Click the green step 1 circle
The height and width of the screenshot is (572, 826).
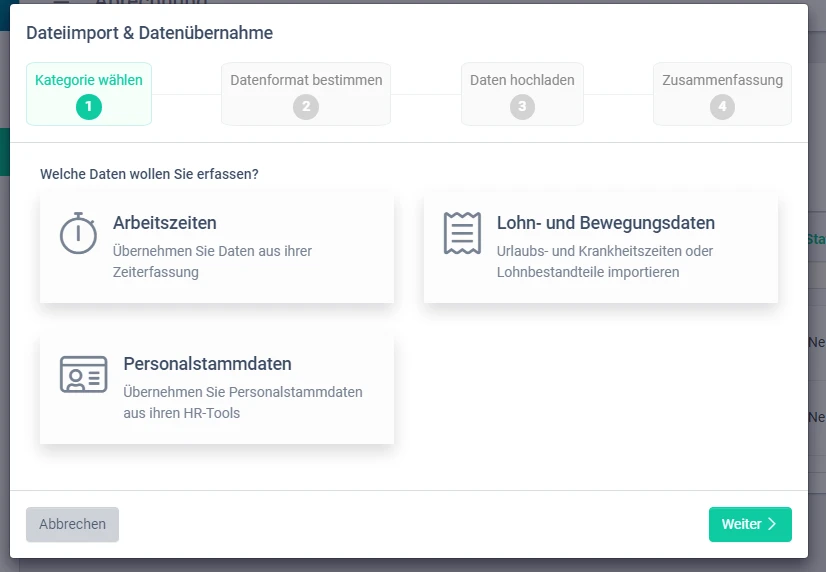point(89,106)
